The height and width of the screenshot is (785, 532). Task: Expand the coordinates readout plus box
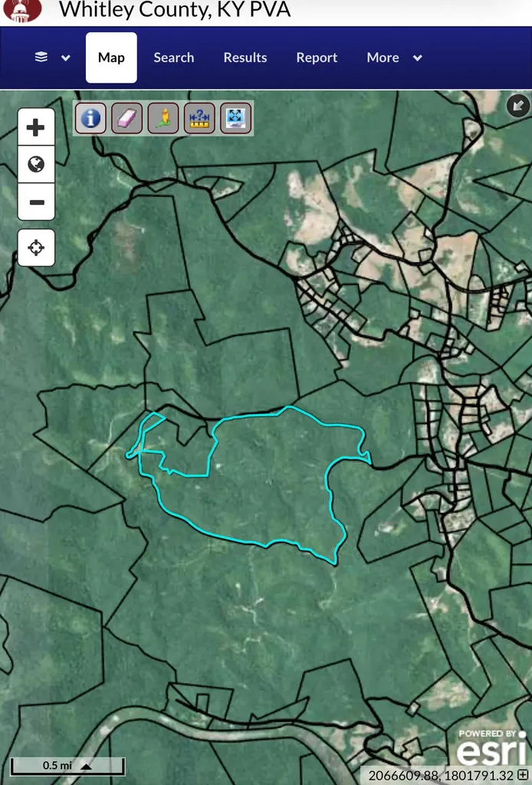523,776
